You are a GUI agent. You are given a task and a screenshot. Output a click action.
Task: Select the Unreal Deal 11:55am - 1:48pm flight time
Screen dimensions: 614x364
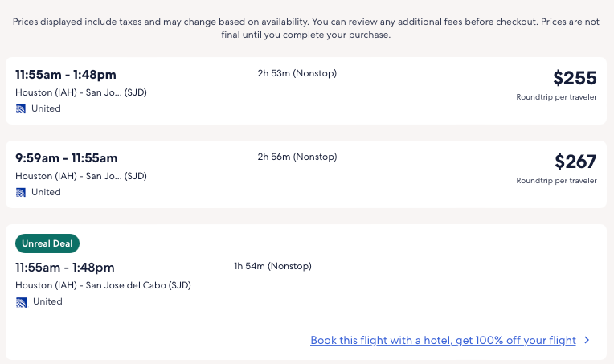pyautogui.click(x=65, y=268)
